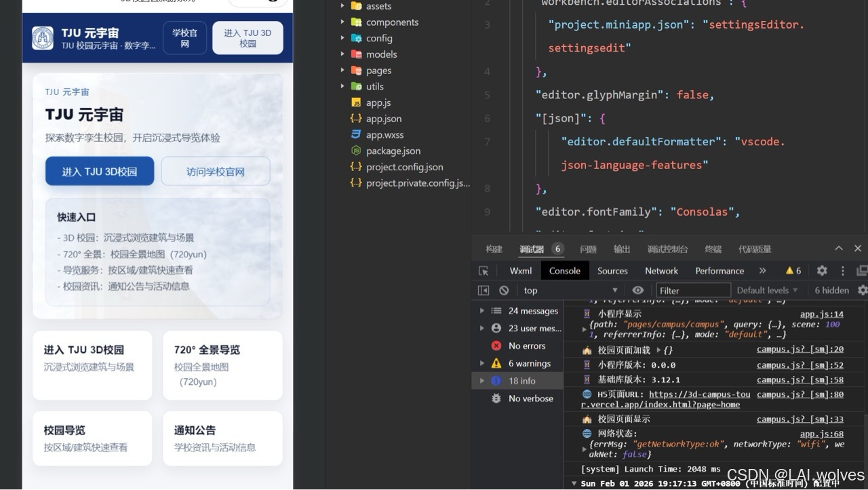This screenshot has height=490, width=868.
Task: Expand the config folder arrow
Action: click(x=342, y=38)
